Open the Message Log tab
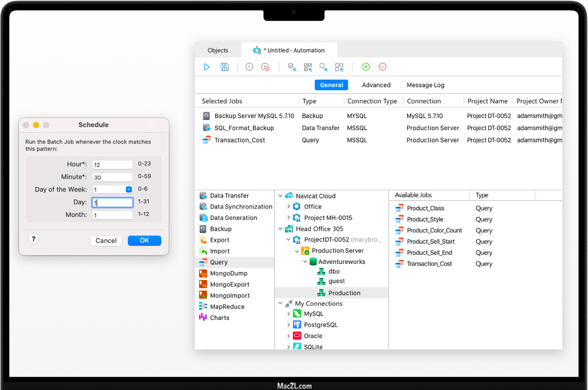Image resolution: width=588 pixels, height=390 pixels. click(x=425, y=85)
